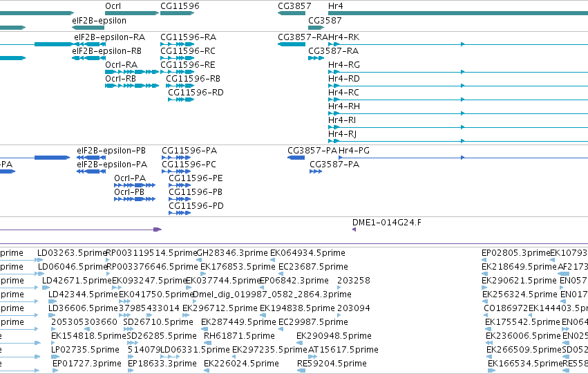Select the LD06046.5prime EST label
This screenshot has height=374, width=588.
tap(73, 267)
